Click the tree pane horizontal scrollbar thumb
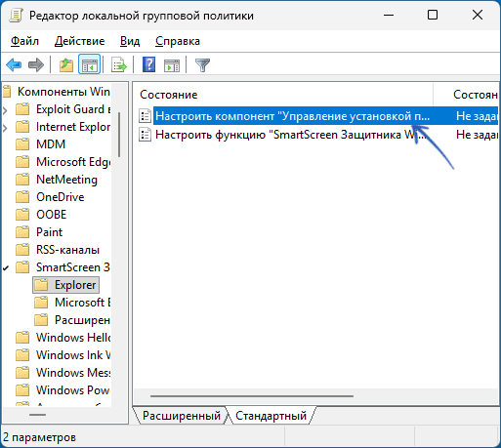This screenshot has height=448, width=501. 38,415
